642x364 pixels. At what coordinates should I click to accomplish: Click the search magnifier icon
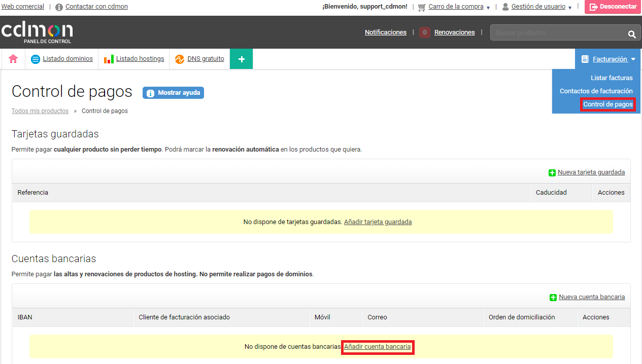[x=631, y=34]
